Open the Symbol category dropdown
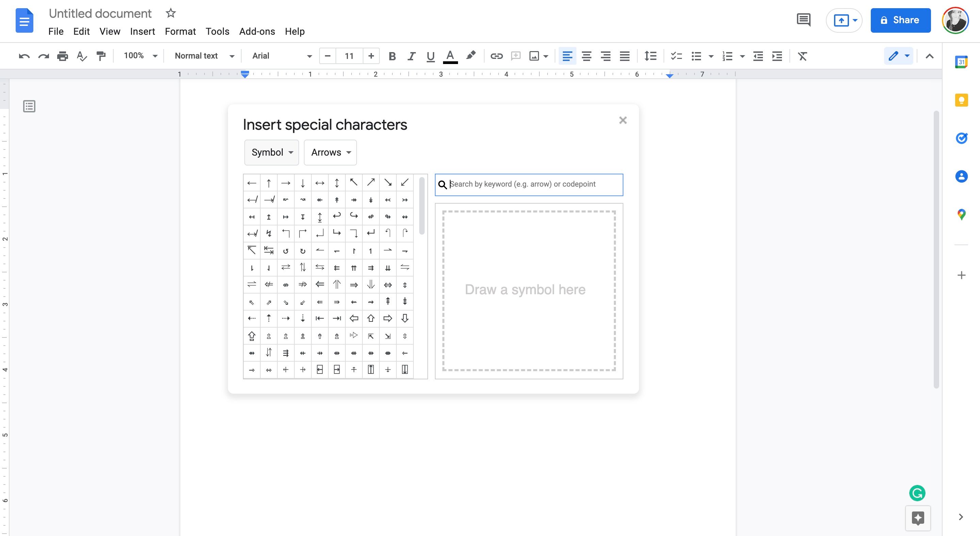 tap(272, 152)
